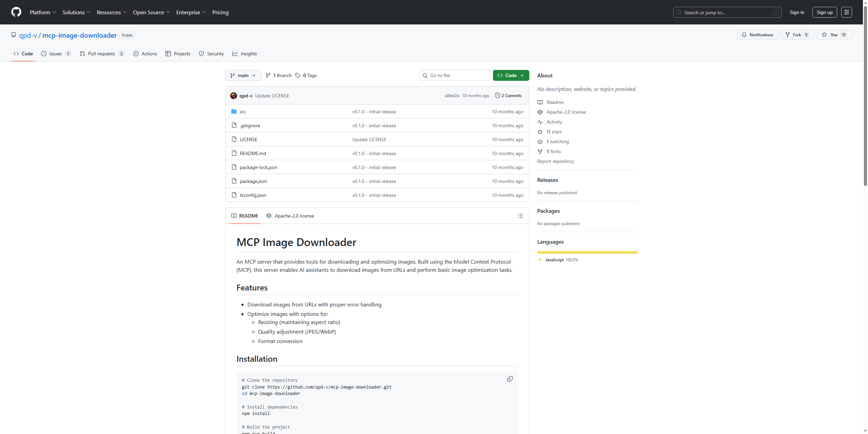The width and height of the screenshot is (868, 434).
Task: Star the mcp-image-downloader repository
Action: point(834,35)
